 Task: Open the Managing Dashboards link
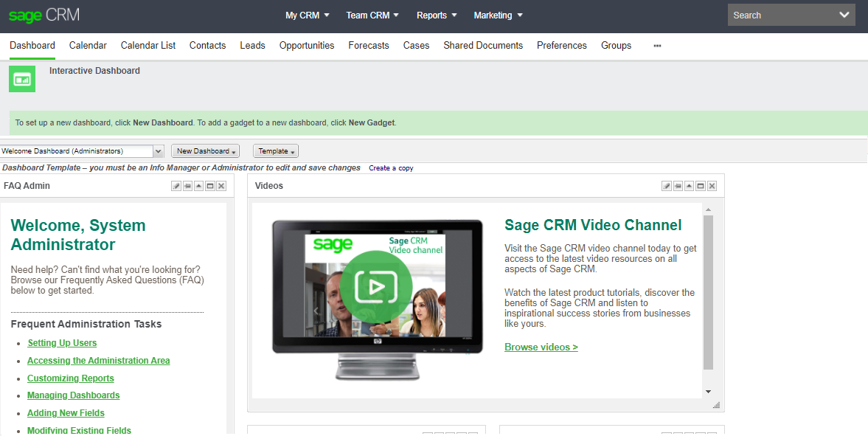tap(74, 395)
